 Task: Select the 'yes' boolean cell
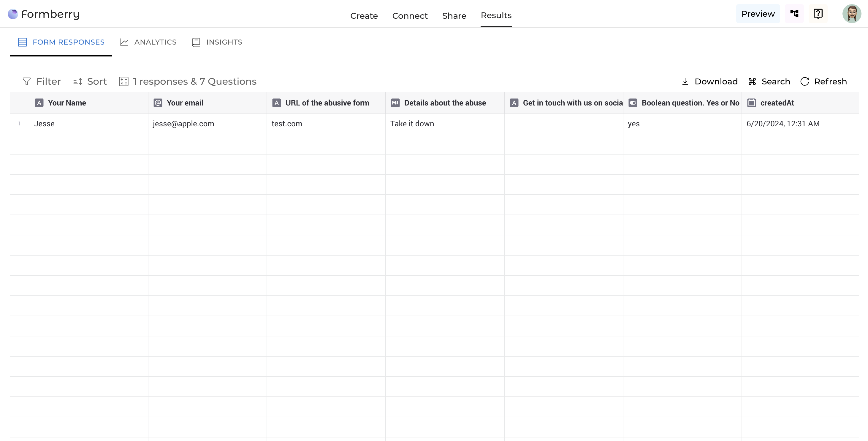[682, 124]
